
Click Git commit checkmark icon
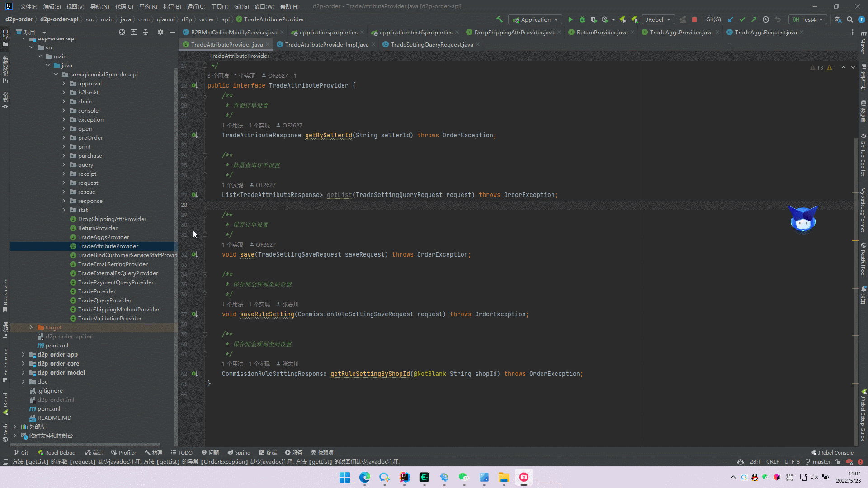click(742, 19)
